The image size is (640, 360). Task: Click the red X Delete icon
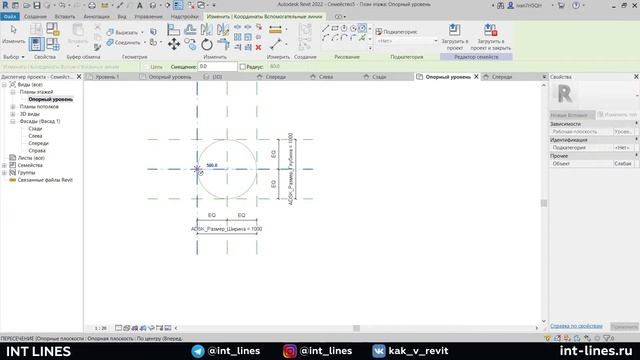click(258, 47)
